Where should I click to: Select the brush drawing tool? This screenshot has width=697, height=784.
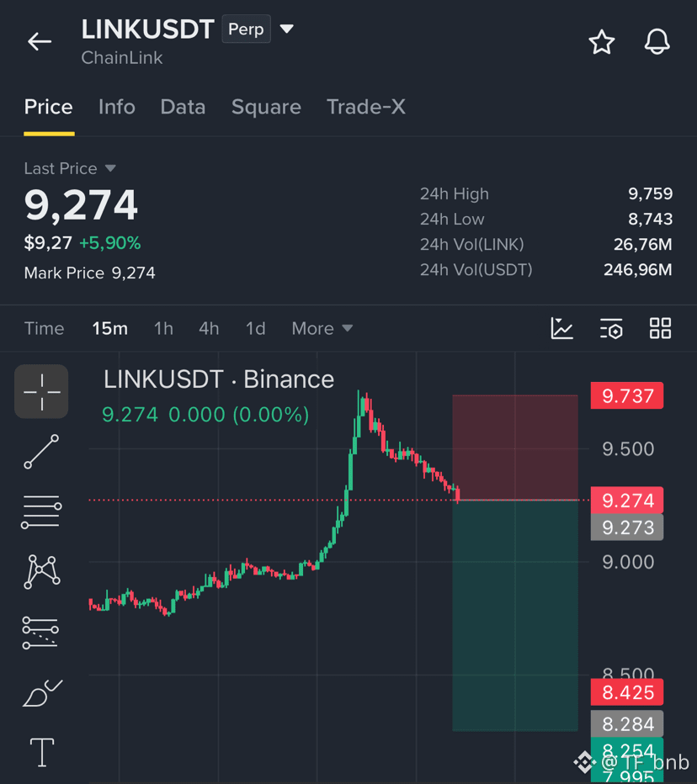tap(43, 693)
